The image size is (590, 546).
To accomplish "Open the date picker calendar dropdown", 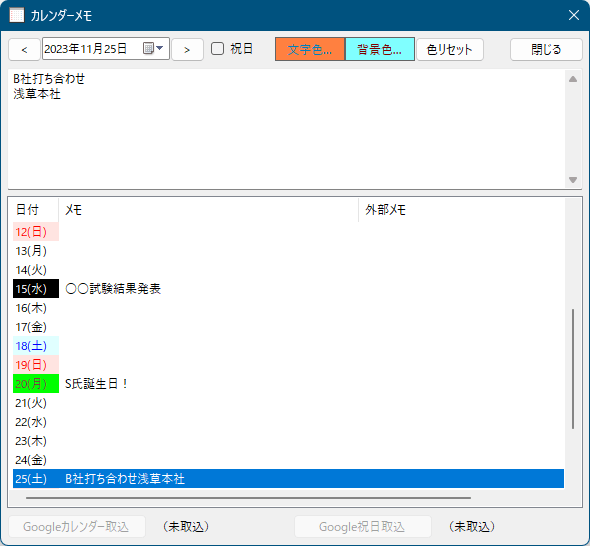I will pyautogui.click(x=153, y=49).
